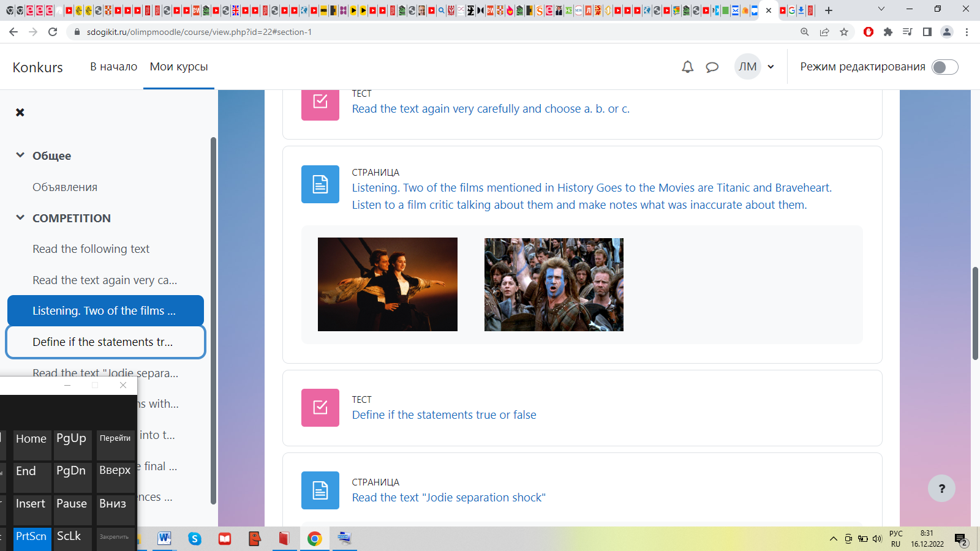
Task: Toggle Режим редактирования switch
Action: [x=944, y=67]
